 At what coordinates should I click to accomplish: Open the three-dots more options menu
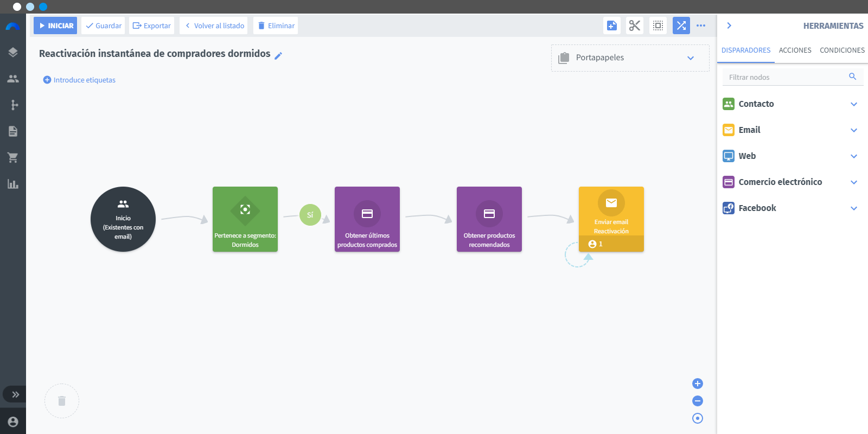701,25
